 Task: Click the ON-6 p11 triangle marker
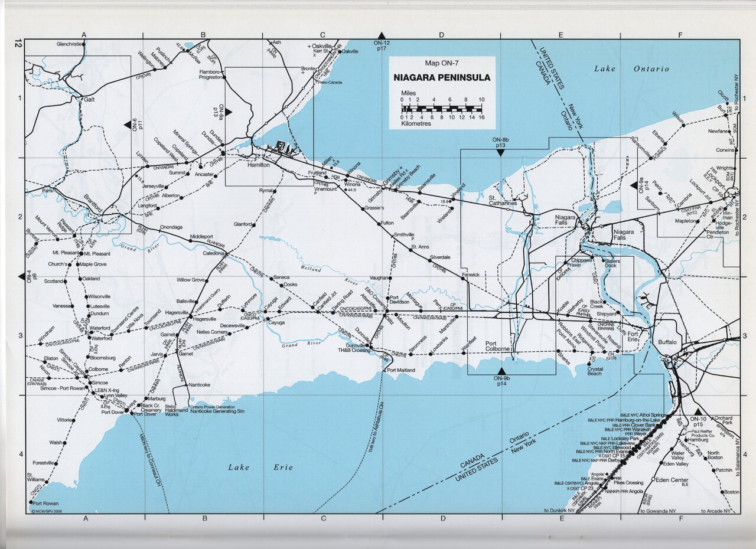pos(127,124)
